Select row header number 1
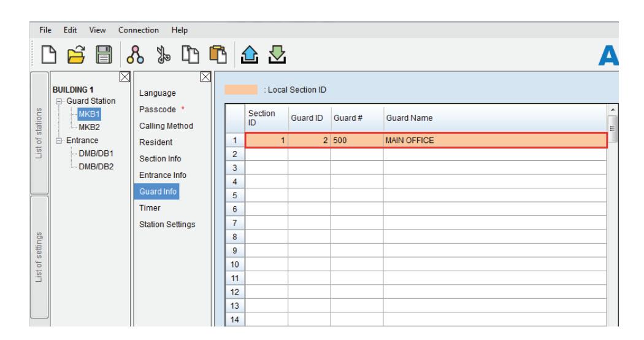 (235, 140)
